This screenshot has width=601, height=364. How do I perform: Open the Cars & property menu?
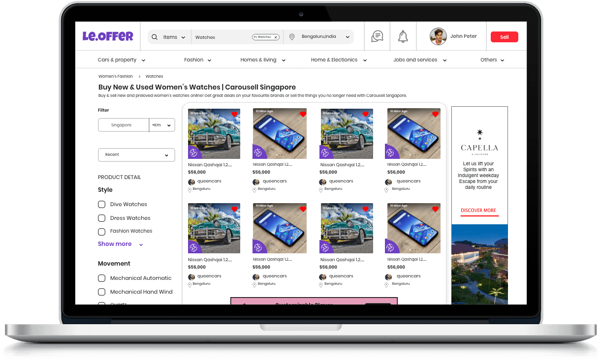[x=122, y=60]
